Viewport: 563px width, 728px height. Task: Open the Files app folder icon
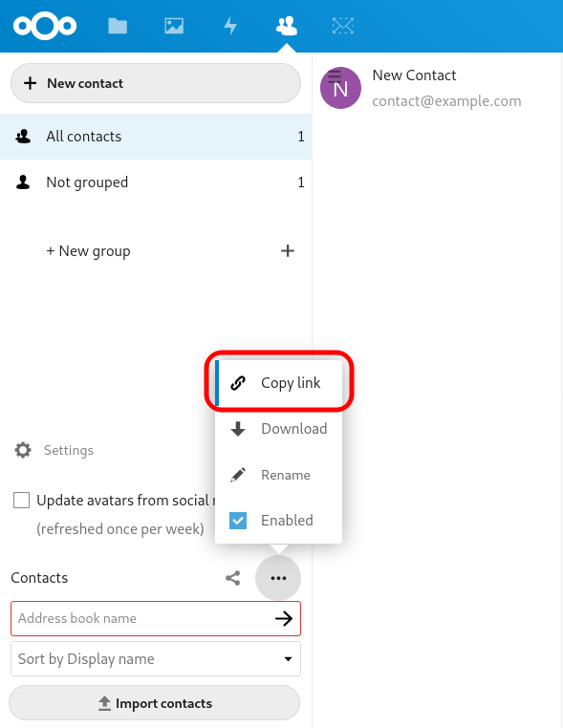point(118,26)
